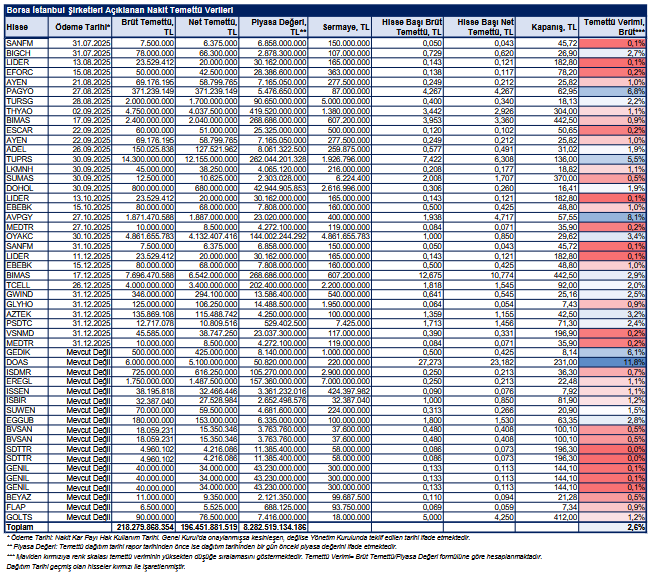Select the 'Hisse' column header

click(27, 27)
